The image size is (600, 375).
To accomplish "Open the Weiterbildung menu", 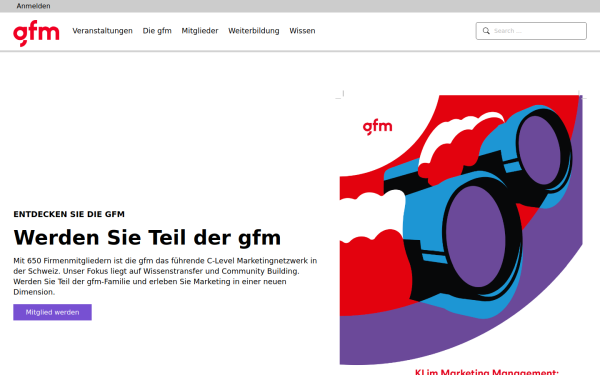I will pyautogui.click(x=254, y=31).
